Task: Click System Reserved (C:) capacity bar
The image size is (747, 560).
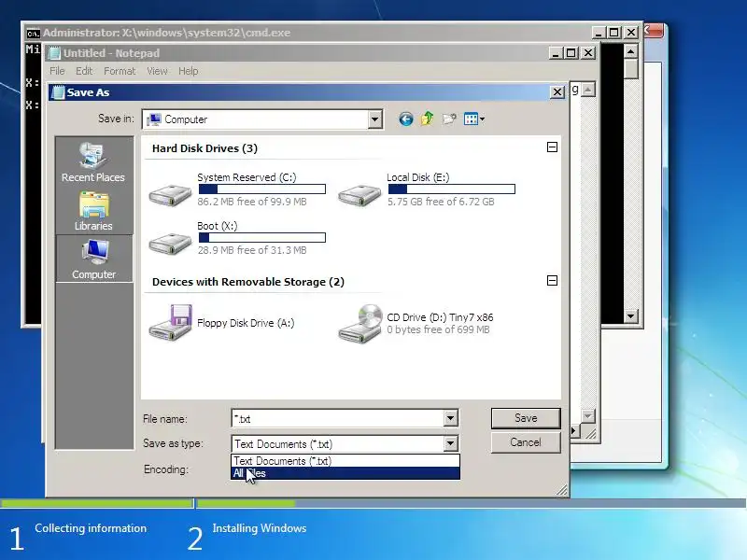Action: tap(262, 189)
